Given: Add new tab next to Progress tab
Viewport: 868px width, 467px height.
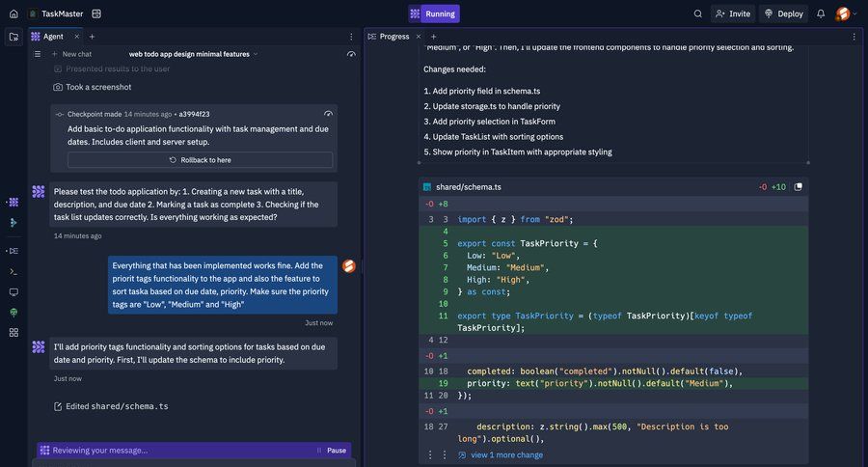Looking at the screenshot, I should 433,37.
